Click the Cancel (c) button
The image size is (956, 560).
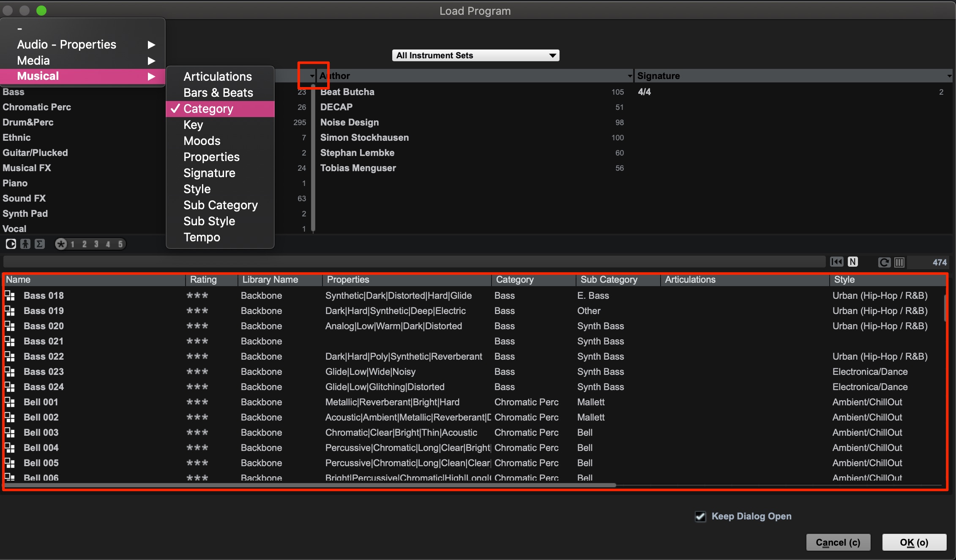(x=839, y=542)
